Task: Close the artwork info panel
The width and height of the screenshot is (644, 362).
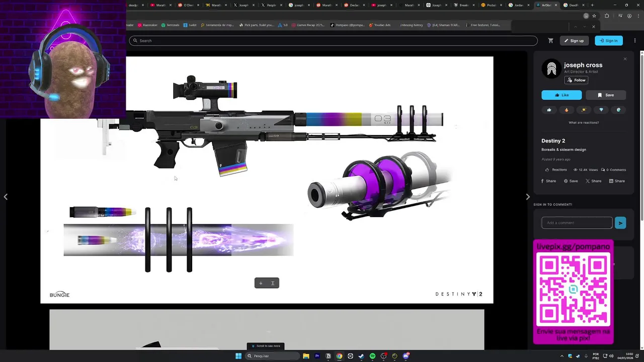Action: tap(625, 59)
